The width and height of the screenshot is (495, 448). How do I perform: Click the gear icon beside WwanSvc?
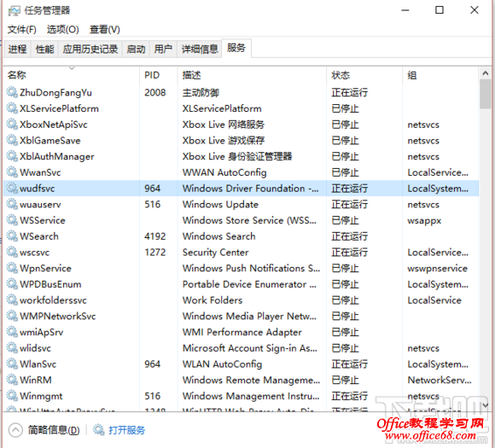tap(12, 172)
